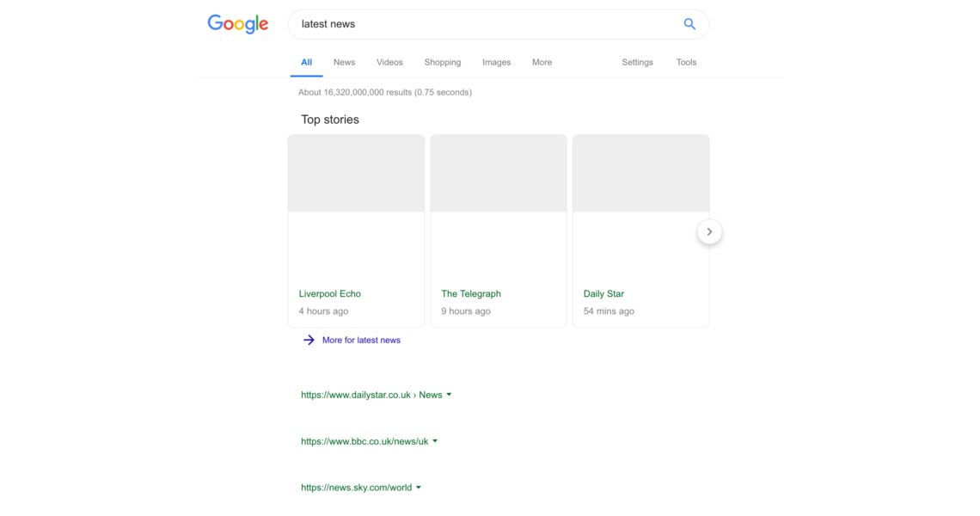Go to the Images tab
The width and height of the screenshot is (980, 516).
pyautogui.click(x=496, y=62)
